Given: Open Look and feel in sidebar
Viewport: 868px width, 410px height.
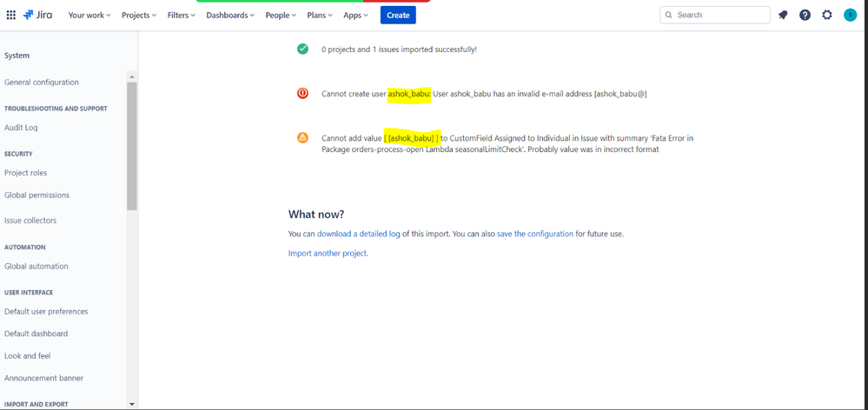Looking at the screenshot, I should (27, 356).
